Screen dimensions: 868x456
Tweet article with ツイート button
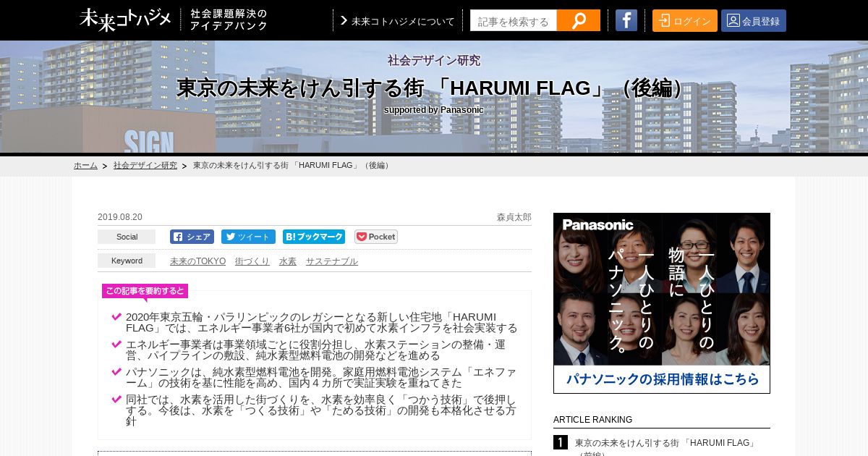click(248, 237)
